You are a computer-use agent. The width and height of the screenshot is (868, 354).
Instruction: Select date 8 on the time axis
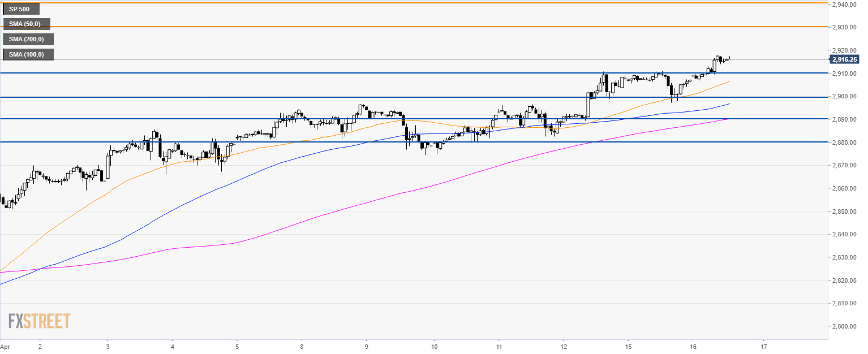click(302, 346)
